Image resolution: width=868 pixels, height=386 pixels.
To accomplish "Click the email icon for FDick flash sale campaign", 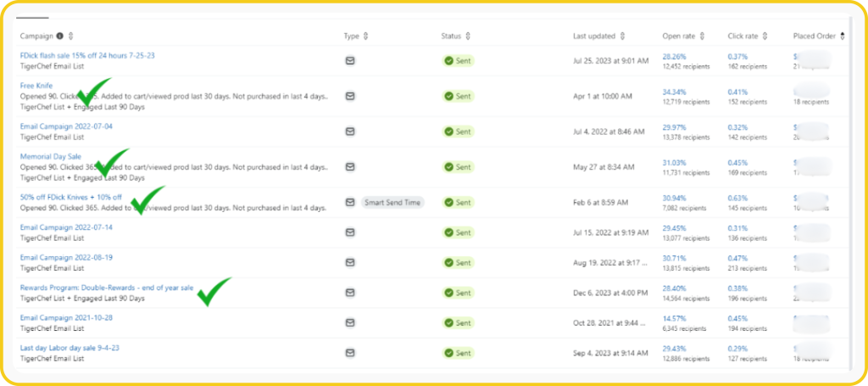I will (x=349, y=60).
